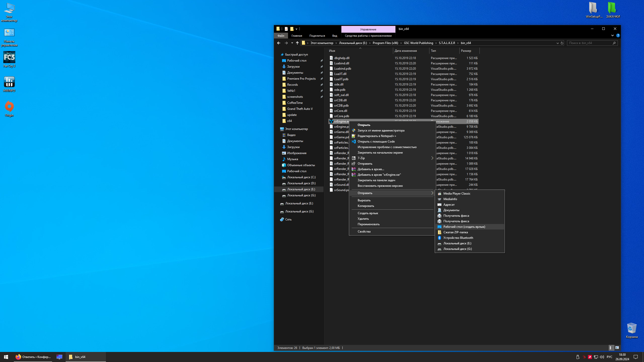Choose Run as administrator entry

point(381,130)
